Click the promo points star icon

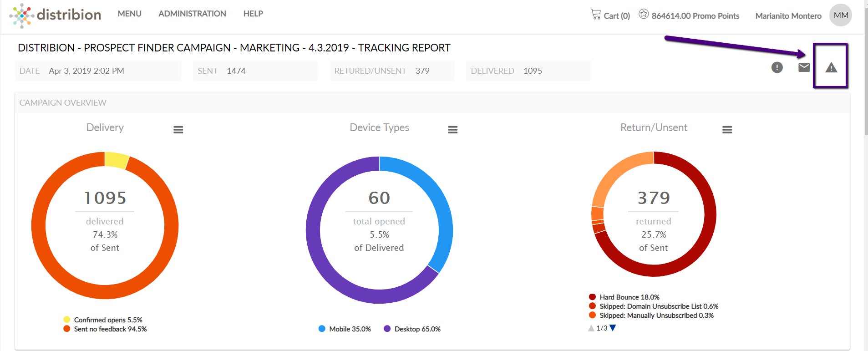coord(644,14)
